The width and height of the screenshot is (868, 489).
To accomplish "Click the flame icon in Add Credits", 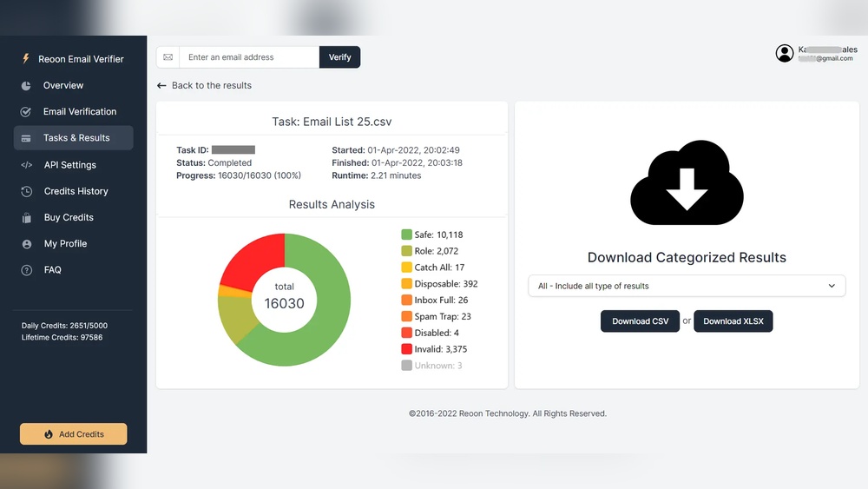I will (x=49, y=434).
